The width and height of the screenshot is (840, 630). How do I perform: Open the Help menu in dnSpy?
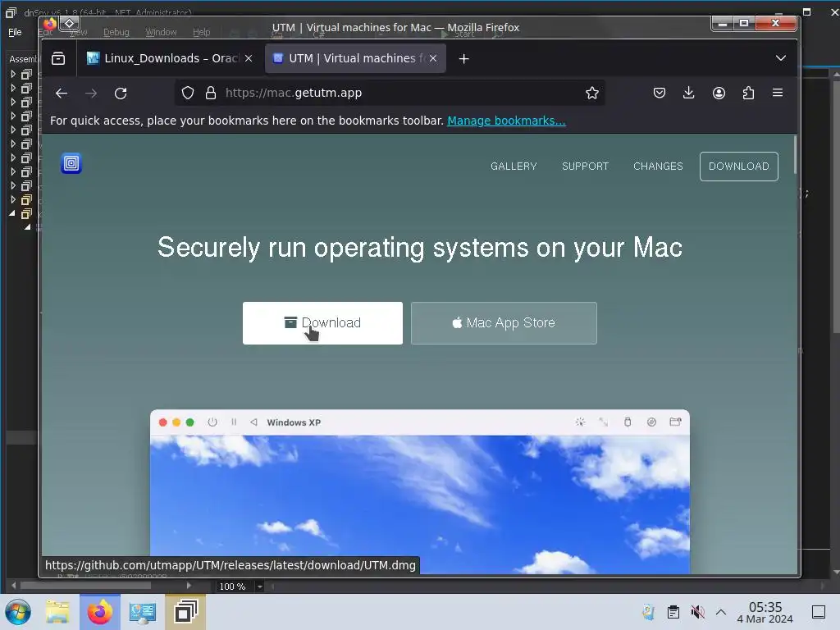(202, 32)
